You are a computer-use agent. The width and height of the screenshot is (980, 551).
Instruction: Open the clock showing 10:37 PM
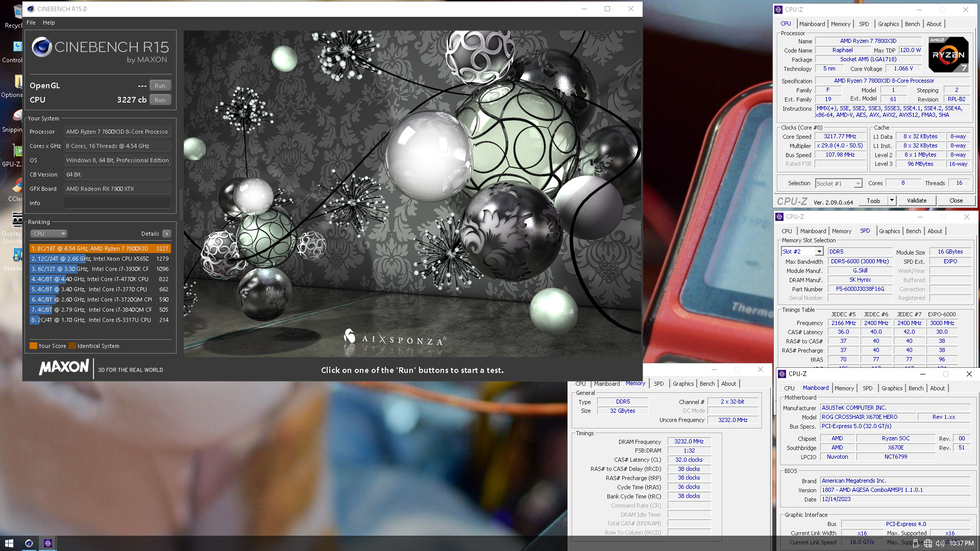point(961,543)
